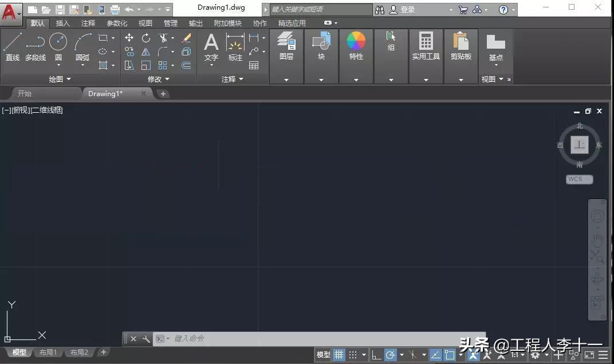Switch to the 插入 ribbon tab
This screenshot has height=364, width=614.
coord(62,23)
